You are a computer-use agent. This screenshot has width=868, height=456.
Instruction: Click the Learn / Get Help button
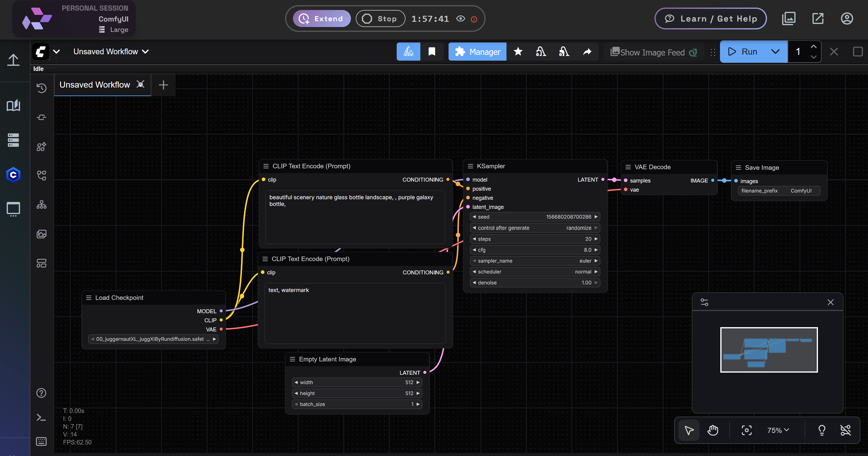point(710,18)
